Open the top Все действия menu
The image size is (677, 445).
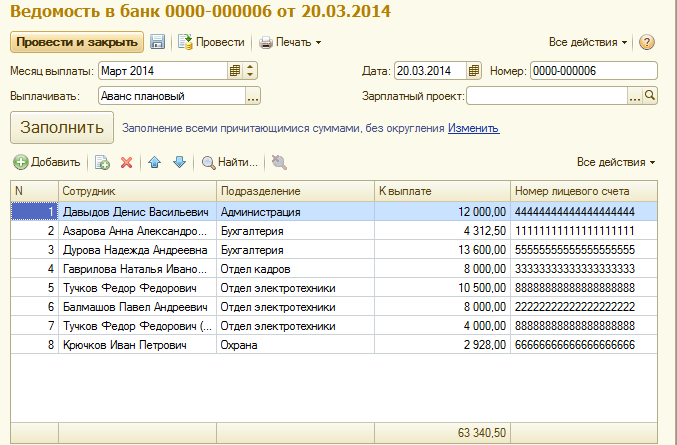tap(588, 42)
